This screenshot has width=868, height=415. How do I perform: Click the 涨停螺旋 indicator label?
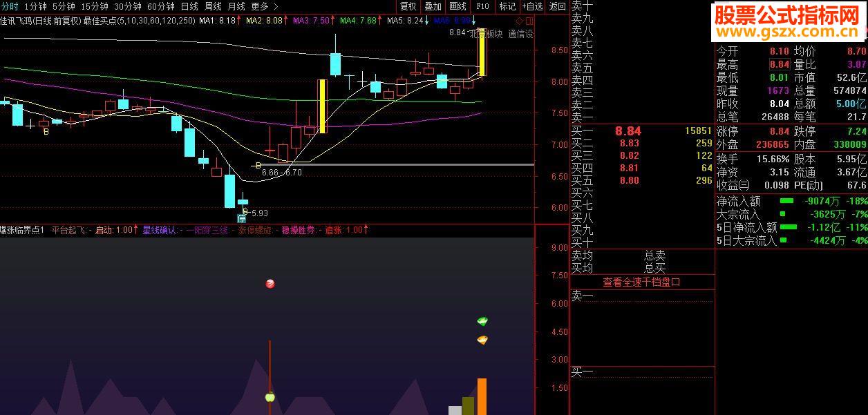click(256, 230)
